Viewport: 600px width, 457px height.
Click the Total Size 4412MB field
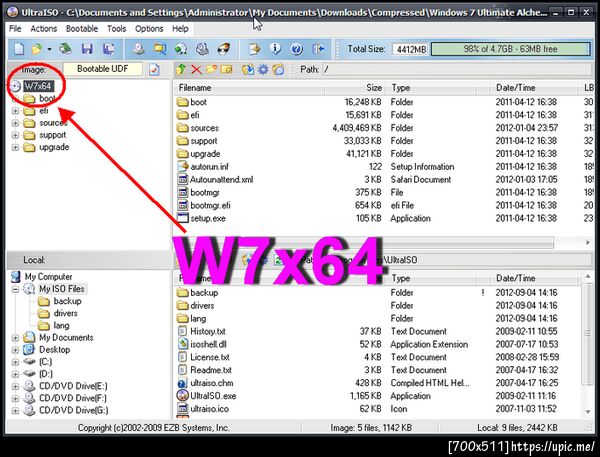click(x=411, y=49)
